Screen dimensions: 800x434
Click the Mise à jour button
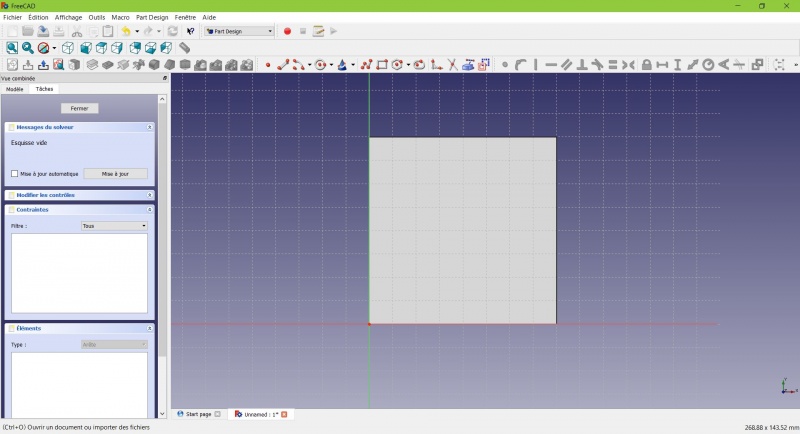[115, 174]
